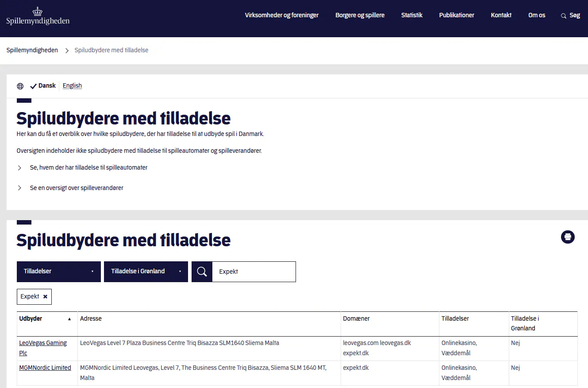Click the search field containing Expekt
588x388 pixels.
(254, 272)
